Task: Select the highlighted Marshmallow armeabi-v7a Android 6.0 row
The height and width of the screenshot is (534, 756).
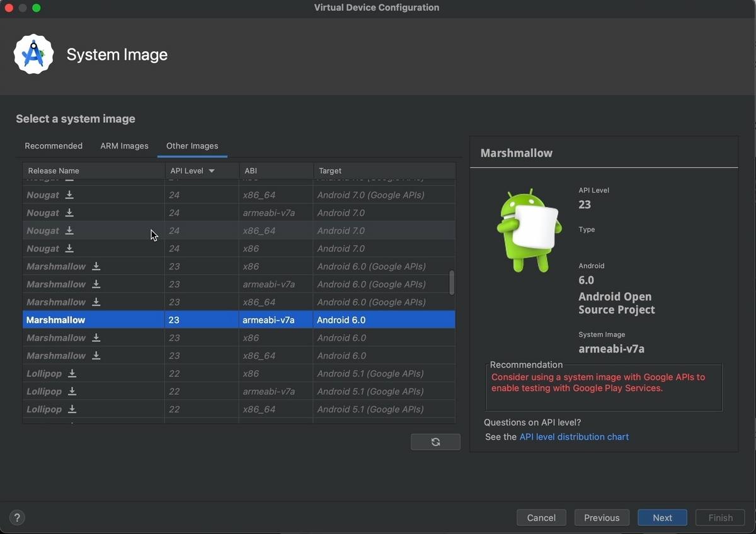Action: (239, 320)
